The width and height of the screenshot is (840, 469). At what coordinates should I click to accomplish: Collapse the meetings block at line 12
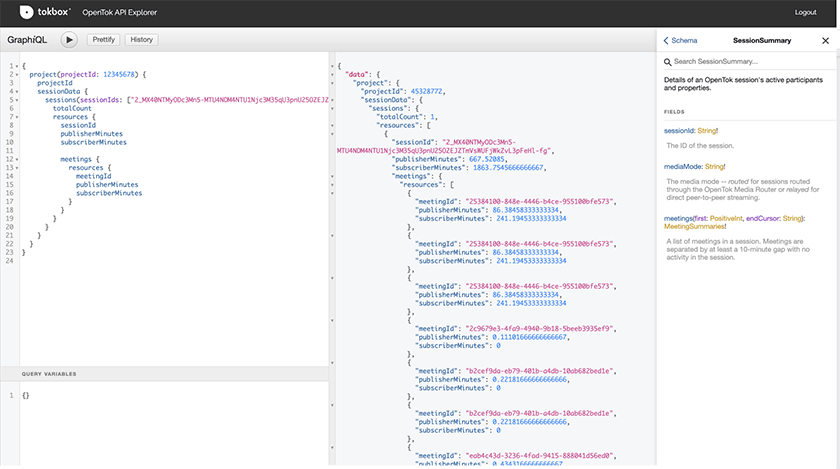click(17, 159)
